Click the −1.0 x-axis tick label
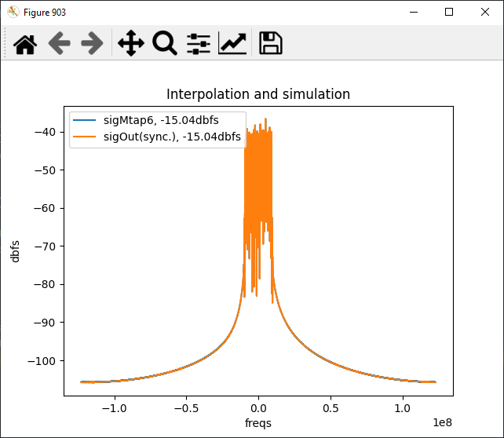The height and width of the screenshot is (438, 504). pos(114,408)
